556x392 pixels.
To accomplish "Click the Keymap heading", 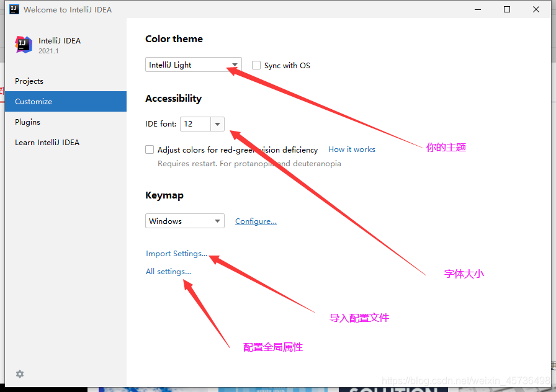I will (x=164, y=195).
